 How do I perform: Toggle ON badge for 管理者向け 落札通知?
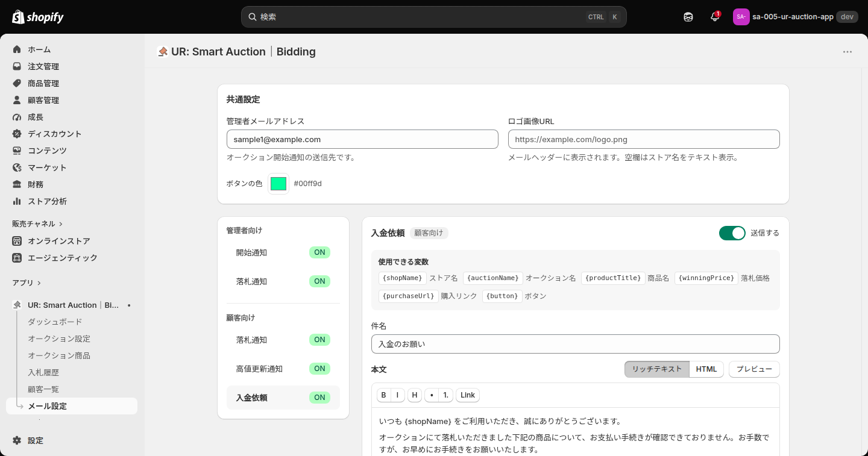[x=319, y=281]
